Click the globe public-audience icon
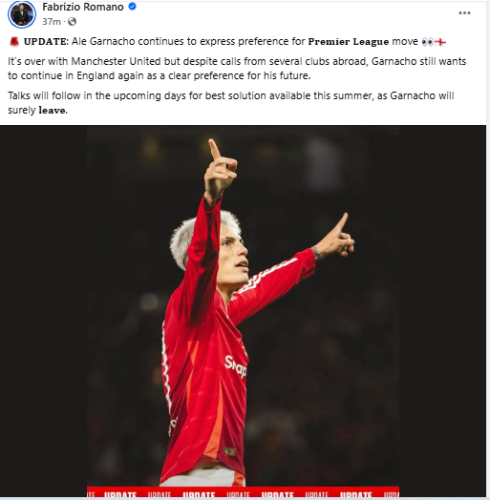490x500 pixels. [72, 22]
